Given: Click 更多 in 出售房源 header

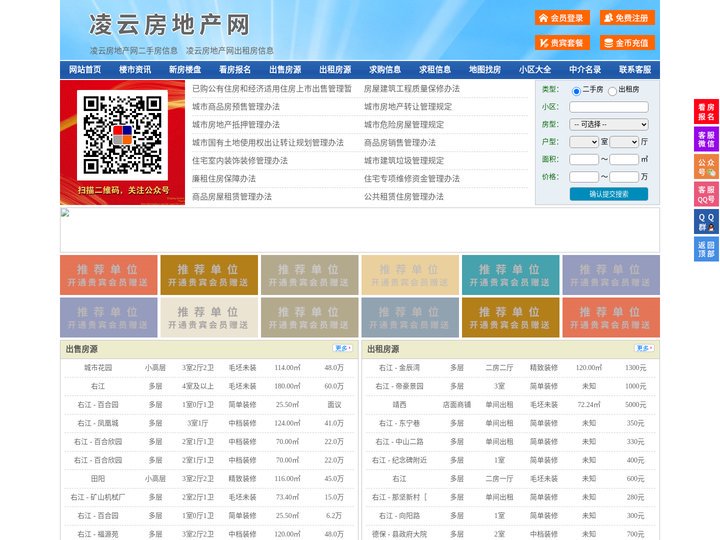Looking at the screenshot, I should tap(343, 349).
